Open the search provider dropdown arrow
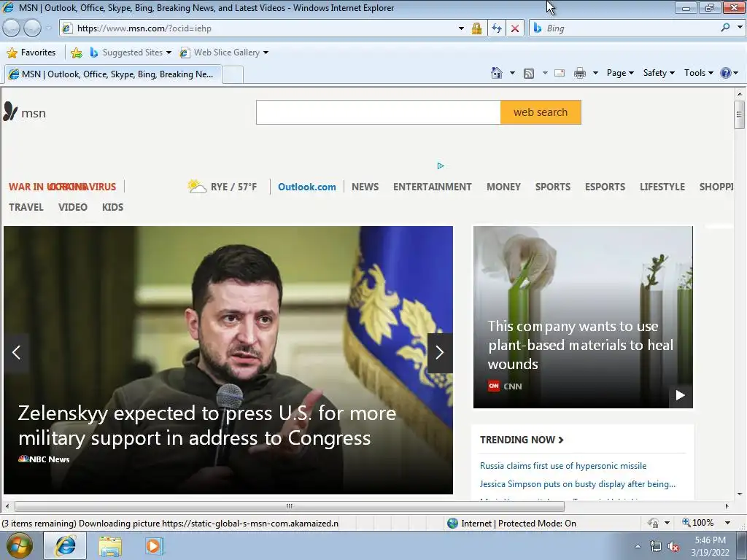The height and width of the screenshot is (560, 747). pos(740,28)
